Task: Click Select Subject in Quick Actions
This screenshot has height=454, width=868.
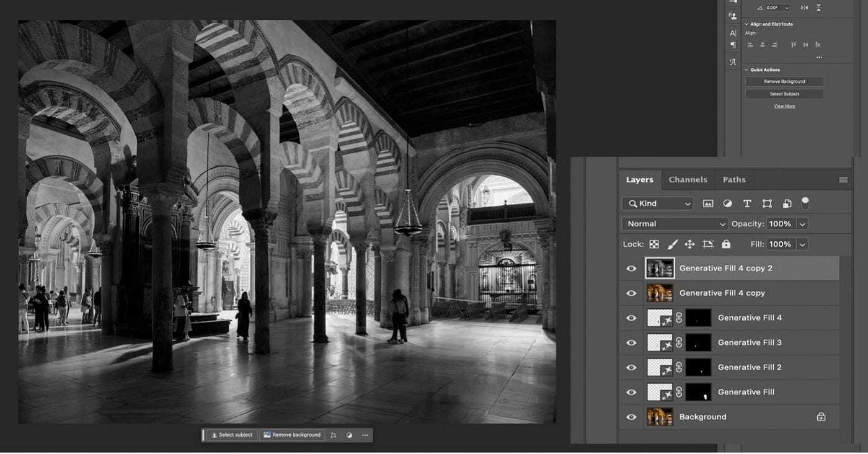Action: [x=784, y=94]
